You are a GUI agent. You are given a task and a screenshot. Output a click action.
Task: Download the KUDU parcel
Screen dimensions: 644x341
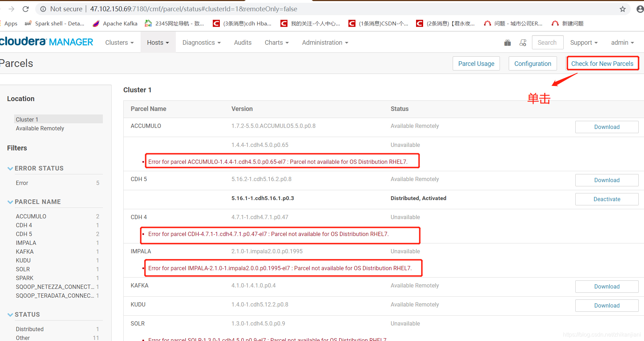(607, 305)
